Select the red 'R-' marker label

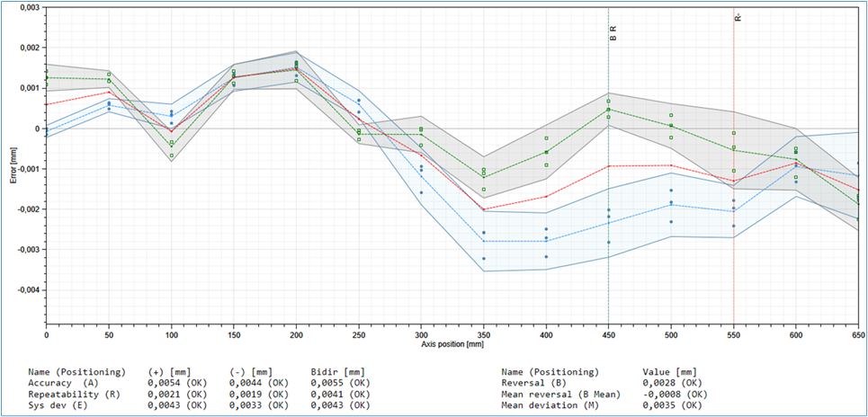pos(738,18)
